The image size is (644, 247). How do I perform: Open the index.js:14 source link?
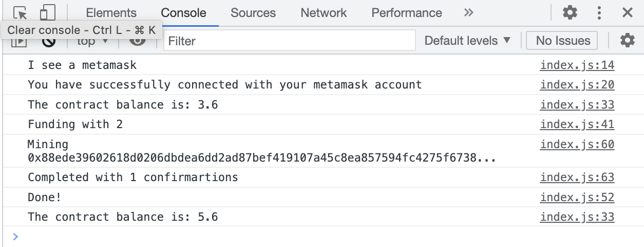[x=577, y=65]
